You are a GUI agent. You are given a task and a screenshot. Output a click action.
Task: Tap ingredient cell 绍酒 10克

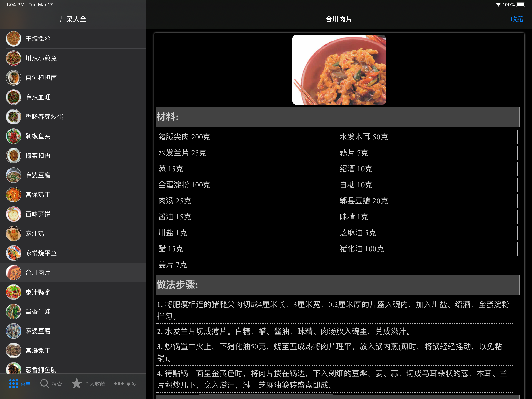click(x=428, y=169)
